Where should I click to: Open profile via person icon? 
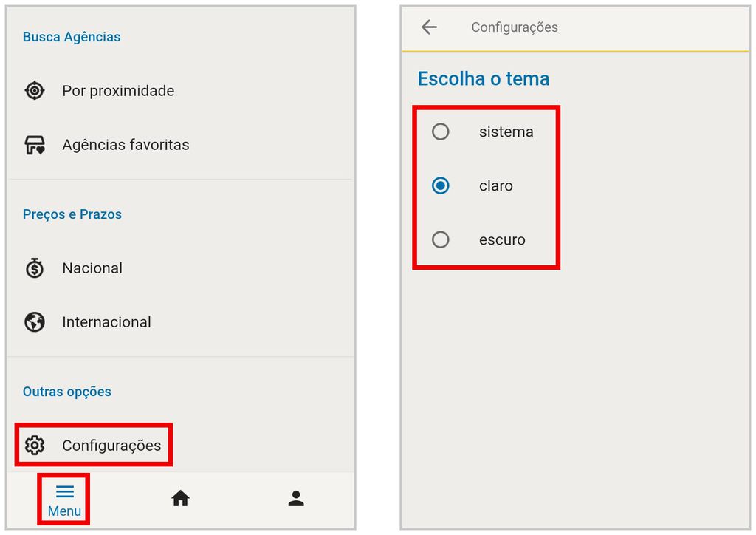pyautogui.click(x=296, y=498)
